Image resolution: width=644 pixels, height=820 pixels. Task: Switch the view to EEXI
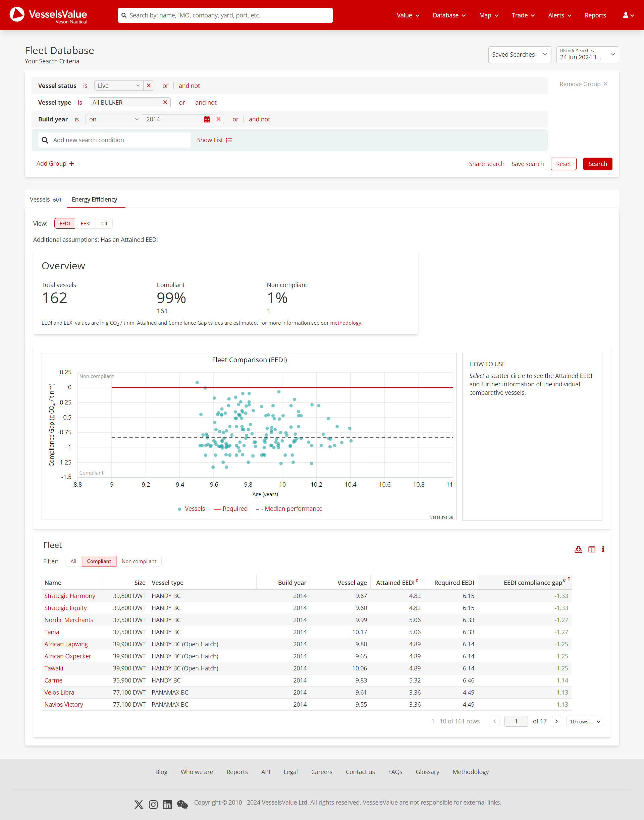coord(86,224)
